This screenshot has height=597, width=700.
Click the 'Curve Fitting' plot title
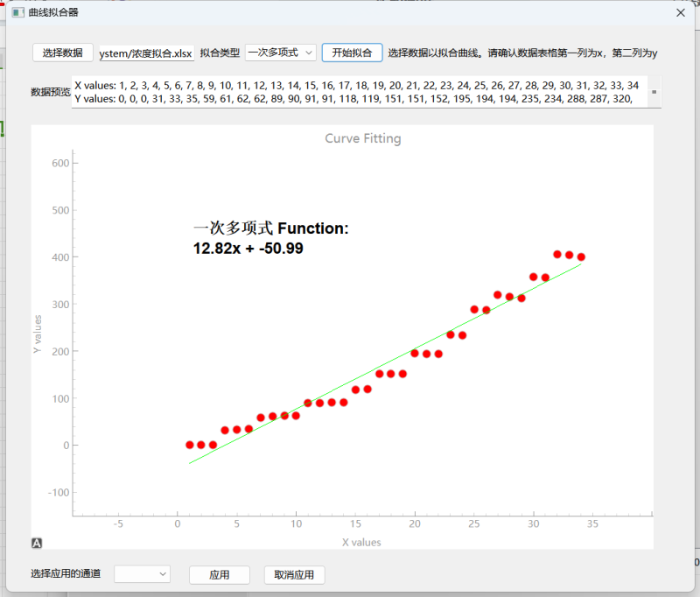pos(363,138)
